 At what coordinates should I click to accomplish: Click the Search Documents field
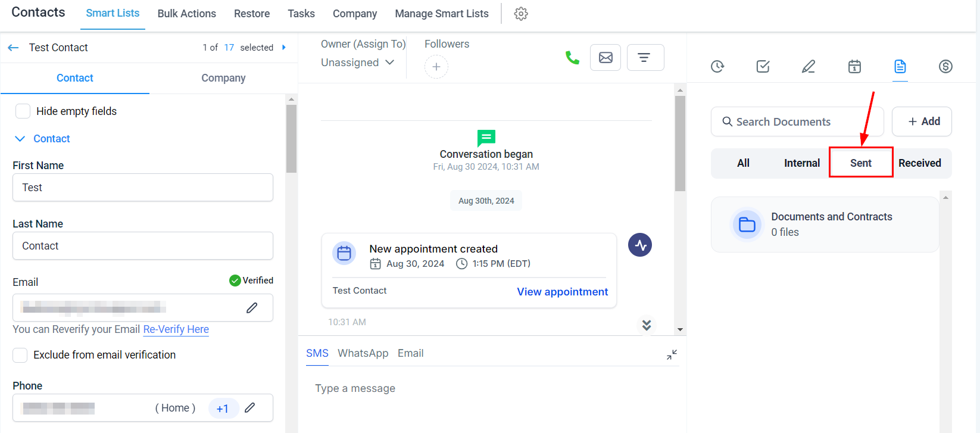point(798,122)
